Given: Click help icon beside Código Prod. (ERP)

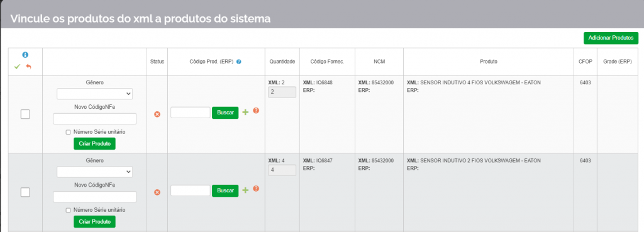Looking at the screenshot, I should tap(238, 62).
